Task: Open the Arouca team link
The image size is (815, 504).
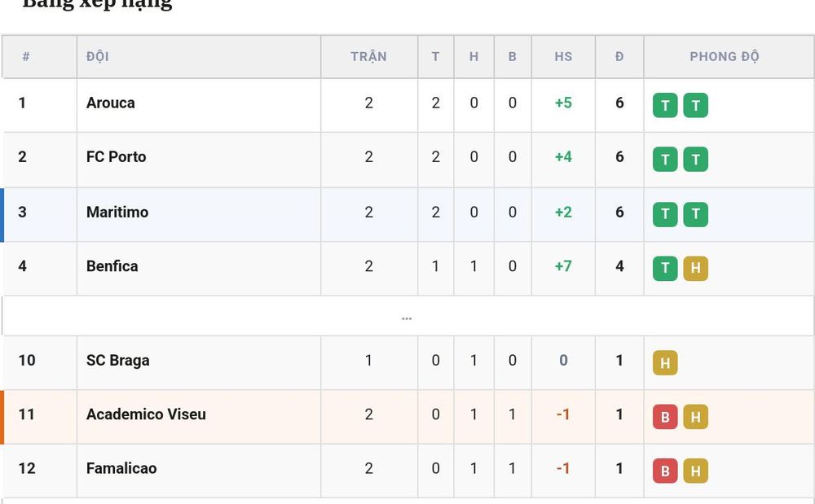Action: point(110,103)
